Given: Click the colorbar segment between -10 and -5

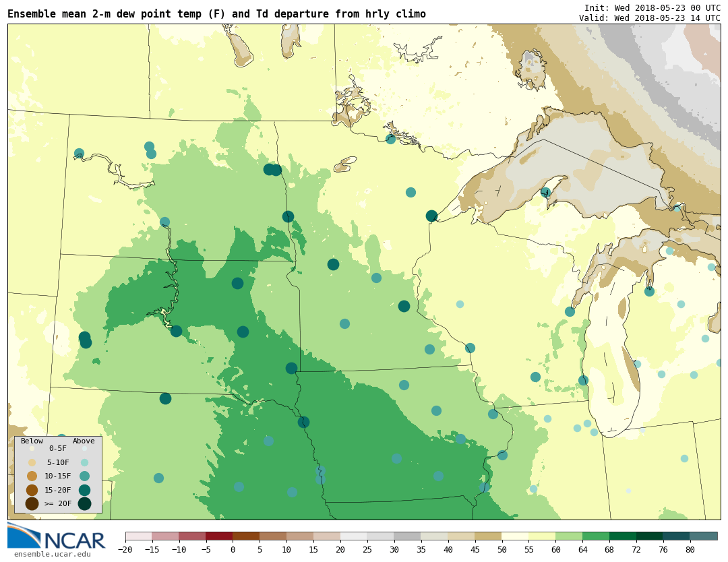Looking at the screenshot, I should pyautogui.click(x=192, y=536).
